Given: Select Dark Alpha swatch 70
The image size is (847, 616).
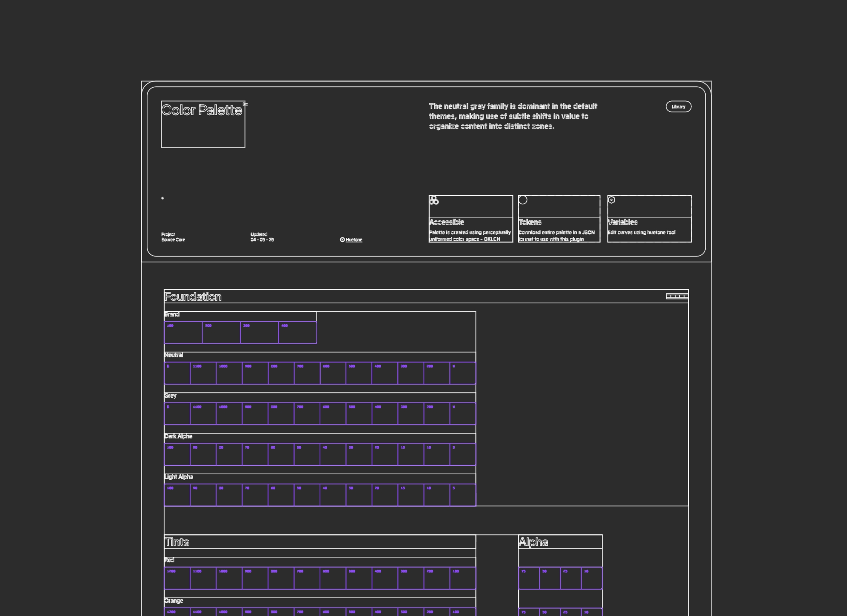Looking at the screenshot, I should point(255,454).
